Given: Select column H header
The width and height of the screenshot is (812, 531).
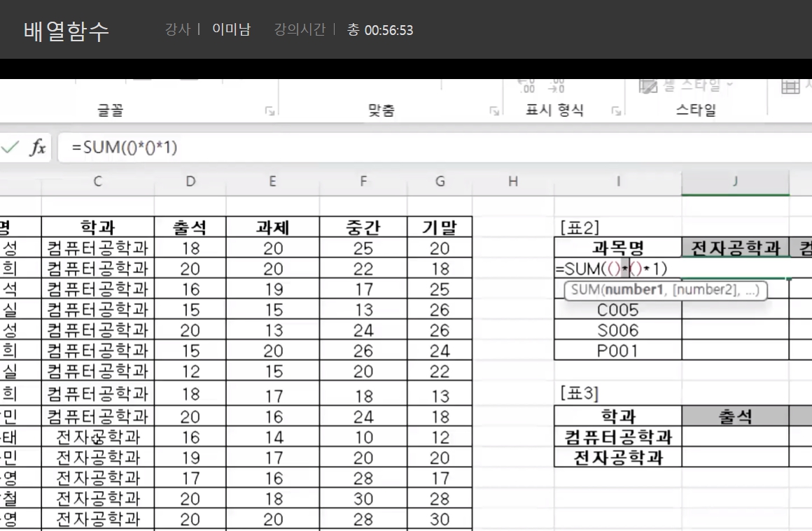Looking at the screenshot, I should (512, 182).
